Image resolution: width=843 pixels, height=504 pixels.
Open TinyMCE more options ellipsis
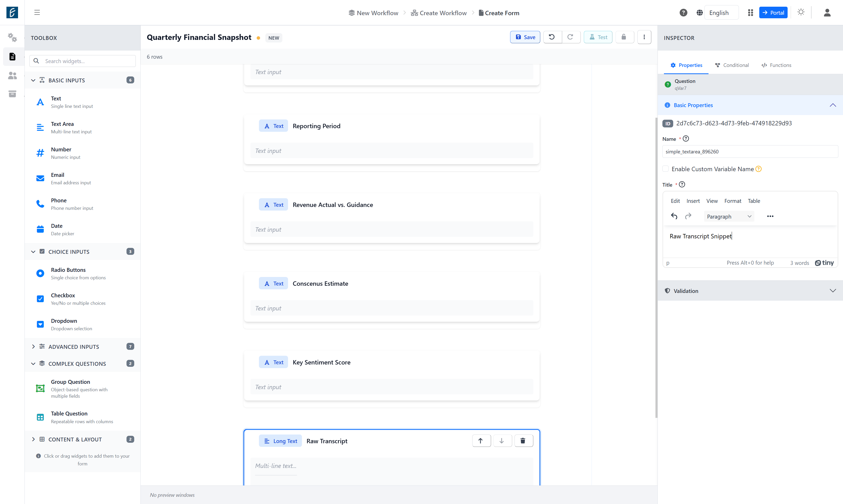(x=770, y=216)
